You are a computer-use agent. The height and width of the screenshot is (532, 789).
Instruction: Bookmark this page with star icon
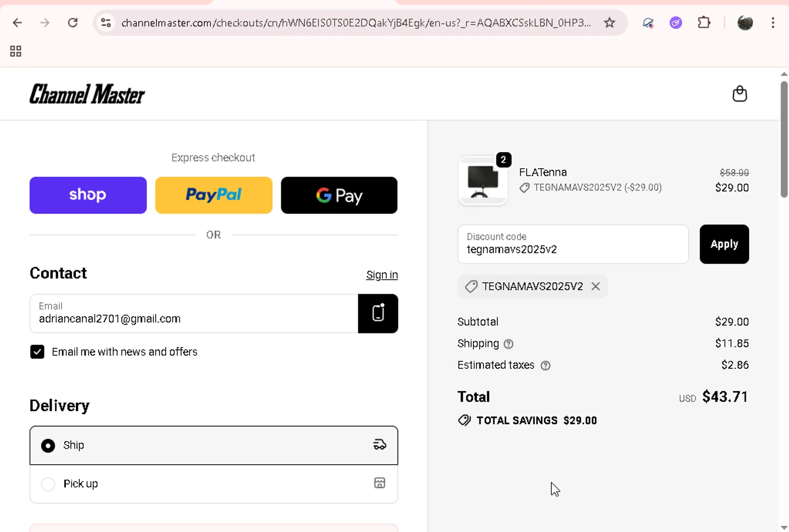(609, 23)
